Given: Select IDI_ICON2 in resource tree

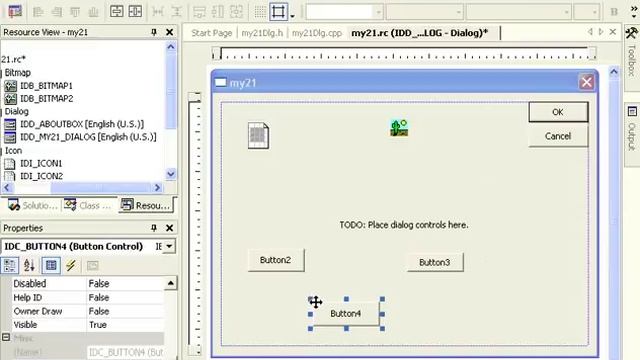Looking at the screenshot, I should tap(41, 176).
